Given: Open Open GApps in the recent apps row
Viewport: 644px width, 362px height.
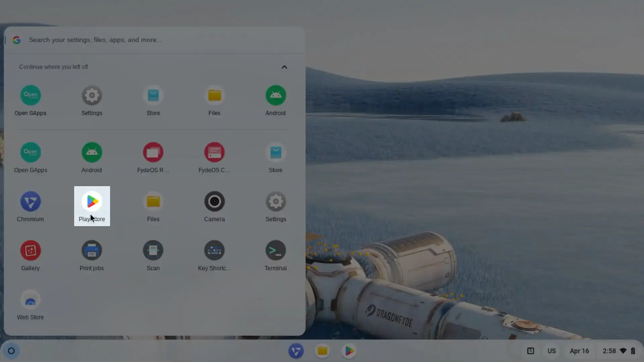Looking at the screenshot, I should tap(30, 96).
